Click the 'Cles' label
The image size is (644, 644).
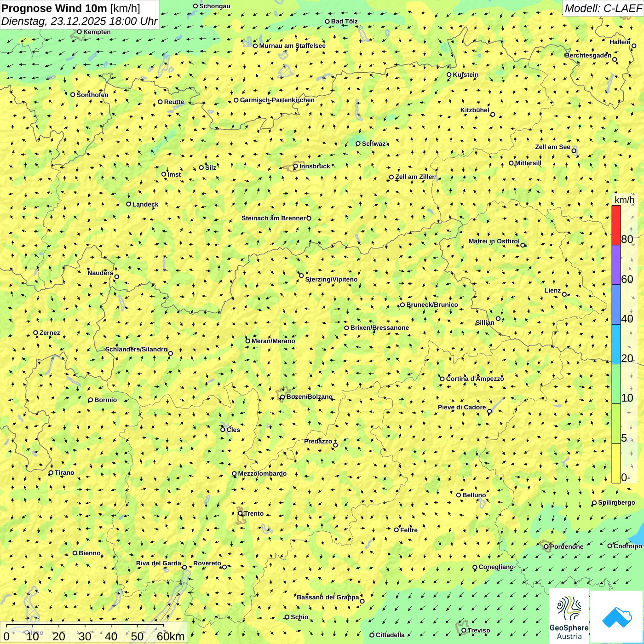(x=233, y=430)
